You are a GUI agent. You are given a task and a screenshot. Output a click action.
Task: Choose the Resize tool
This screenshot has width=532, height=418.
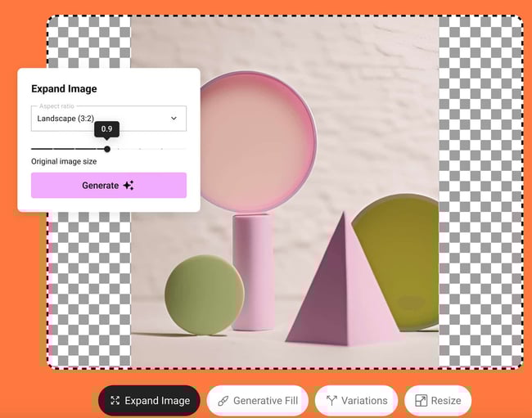click(438, 400)
